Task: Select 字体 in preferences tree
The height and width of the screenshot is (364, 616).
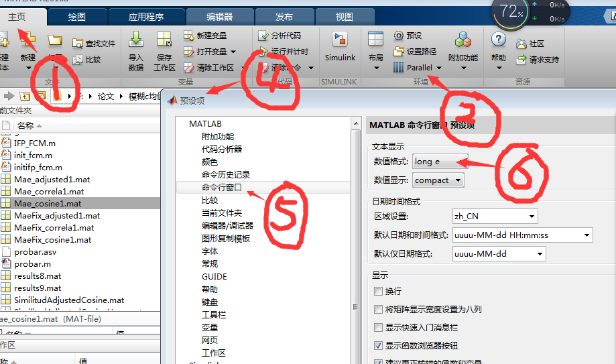Action: pos(209,251)
